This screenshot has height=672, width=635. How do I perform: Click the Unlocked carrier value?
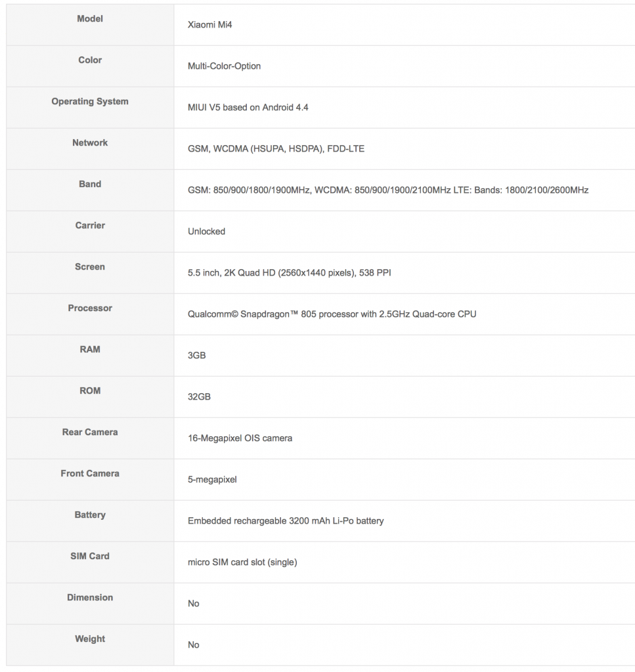[x=206, y=232]
